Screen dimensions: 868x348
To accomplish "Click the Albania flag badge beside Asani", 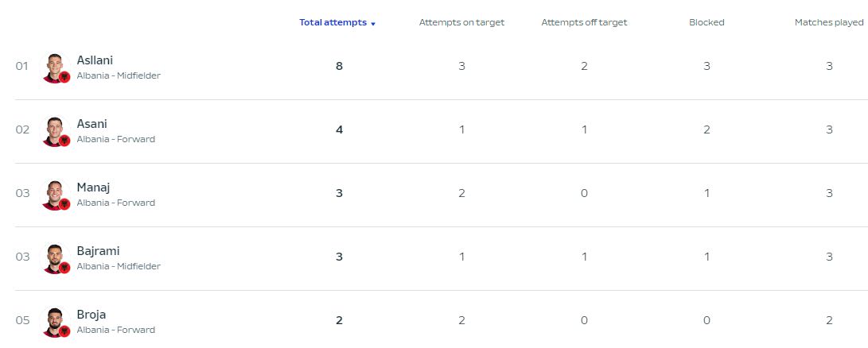I will pyautogui.click(x=64, y=141).
